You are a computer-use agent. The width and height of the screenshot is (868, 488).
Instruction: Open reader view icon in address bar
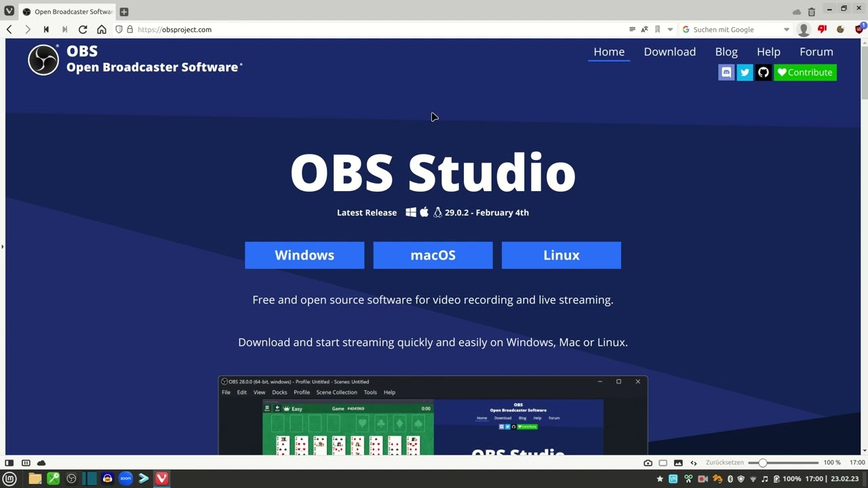(x=632, y=29)
